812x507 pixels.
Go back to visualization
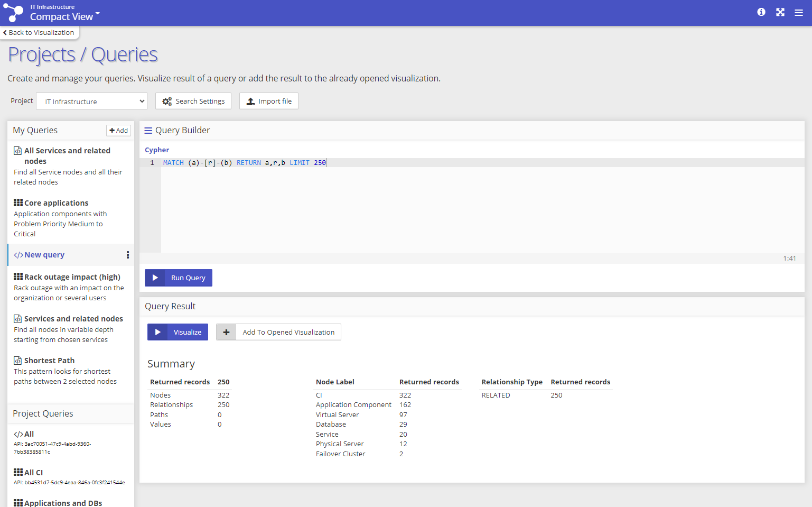tap(39, 33)
